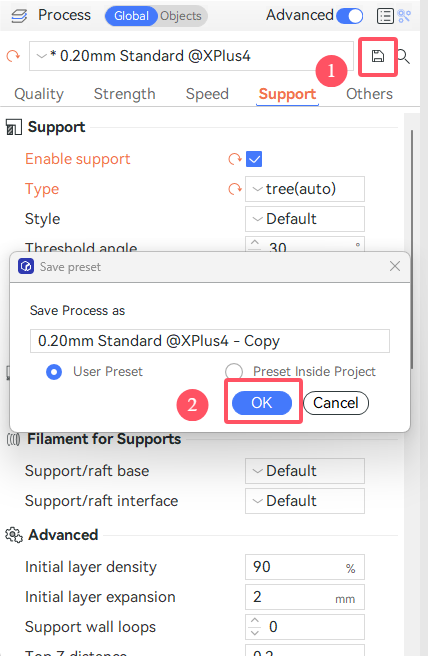Open the Others tab

(x=369, y=94)
